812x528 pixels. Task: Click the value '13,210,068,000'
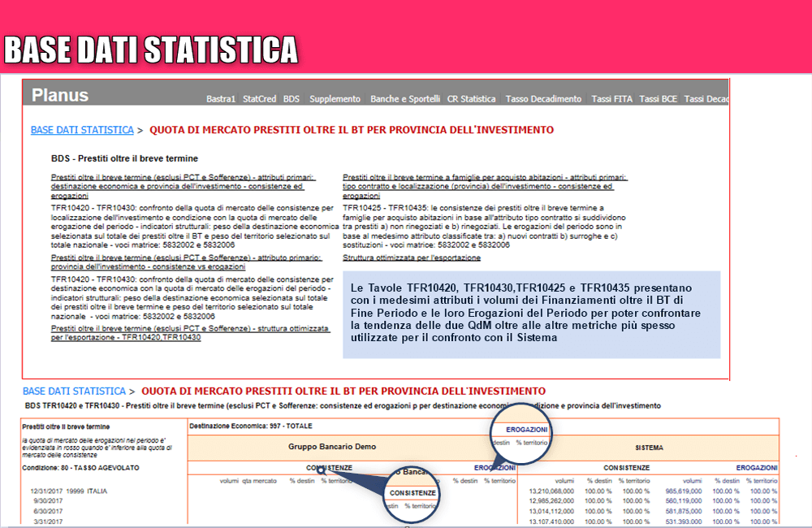point(551,491)
